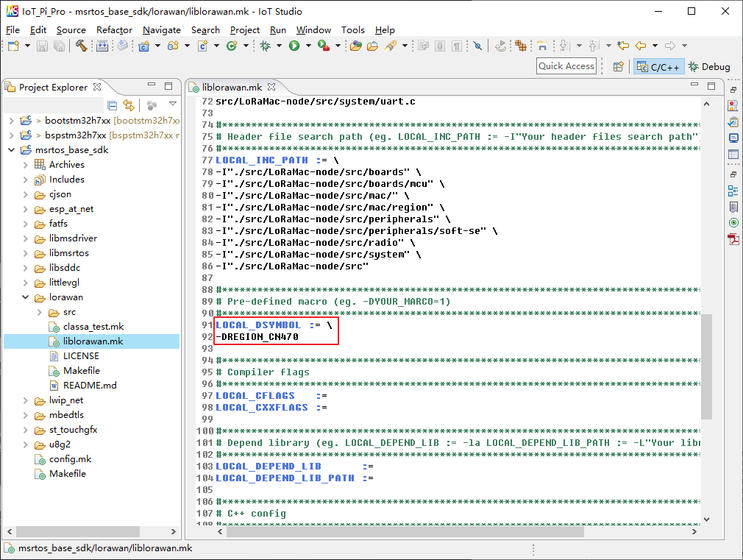Select the liblorawan.mk editor tab
The height and width of the screenshot is (560, 743).
point(231,87)
